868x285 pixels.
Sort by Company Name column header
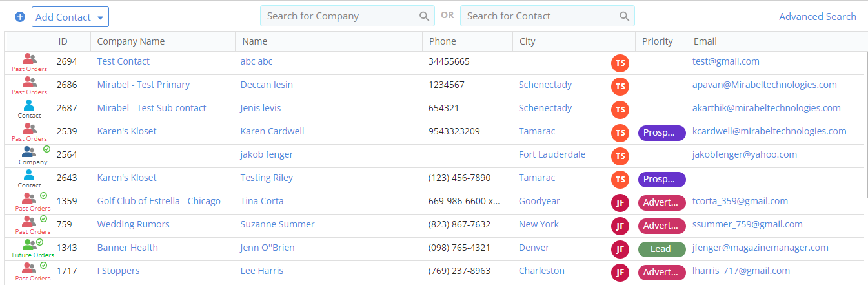(131, 41)
